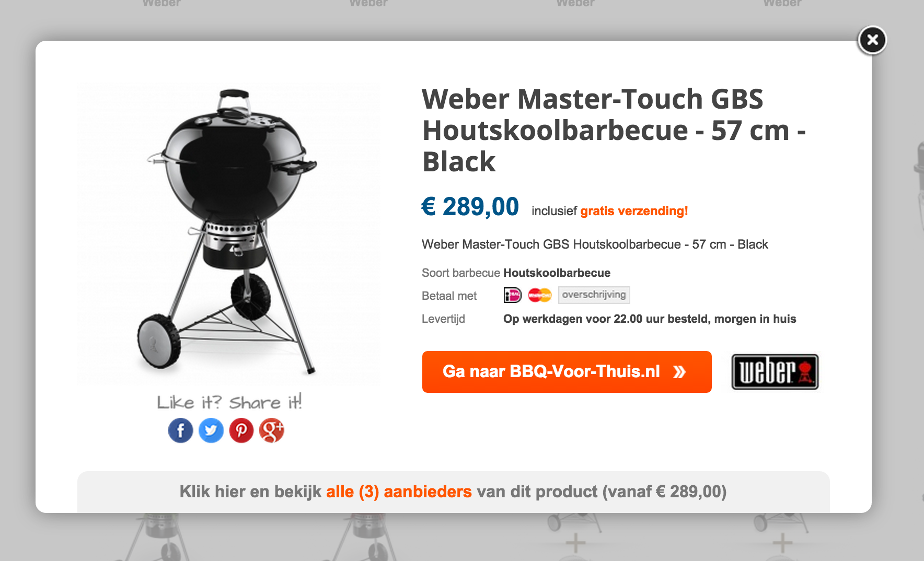
Task: Click the overschrijving payment badge
Action: click(594, 295)
